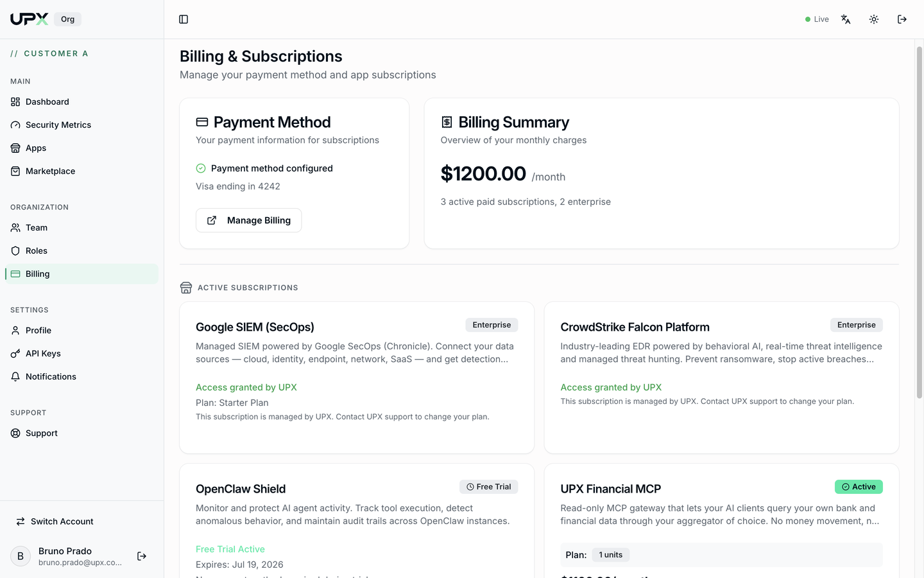
Task: Click the Active badge on UPX Financial MCP
Action: (x=859, y=487)
